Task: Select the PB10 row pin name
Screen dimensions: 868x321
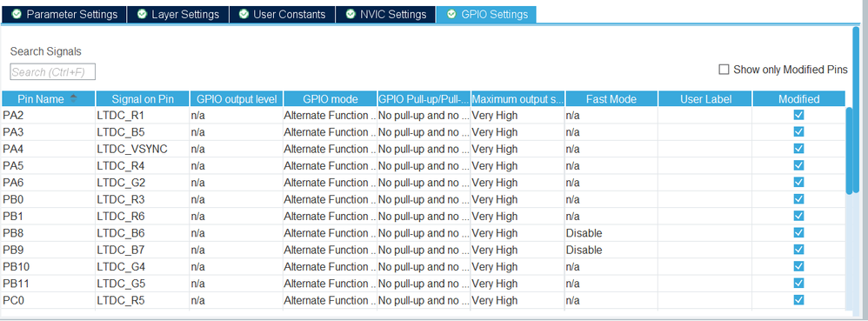Action: [17, 267]
